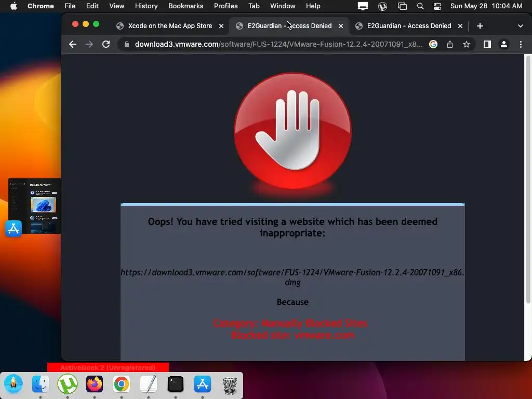Launch uTorrent from the dock
This screenshot has width=532, height=399.
(x=68, y=384)
